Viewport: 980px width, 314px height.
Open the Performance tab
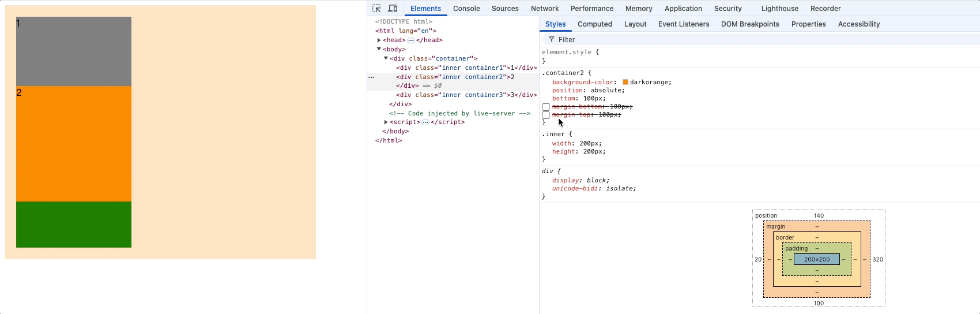pos(592,8)
